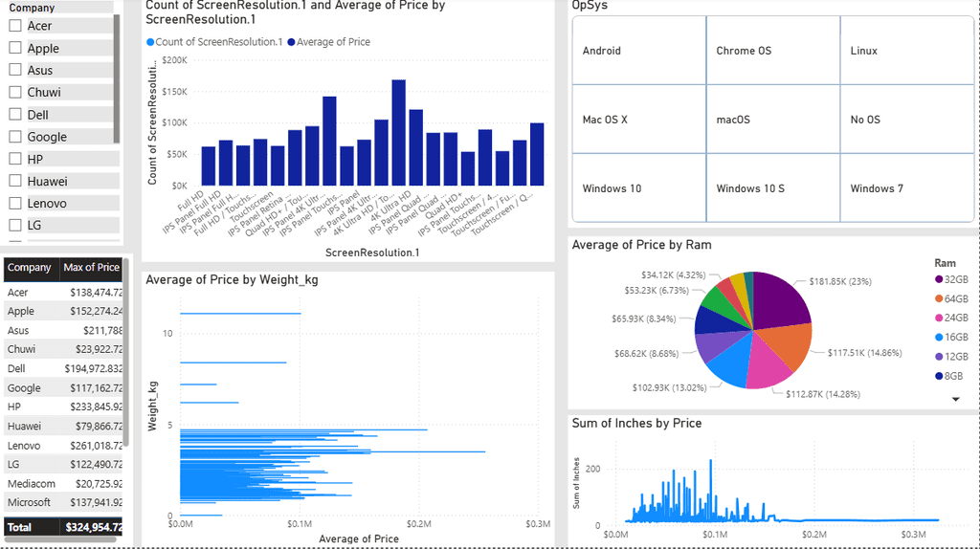The image size is (980, 549).
Task: Click the 64GB orange legend marker
Action: click(x=939, y=298)
